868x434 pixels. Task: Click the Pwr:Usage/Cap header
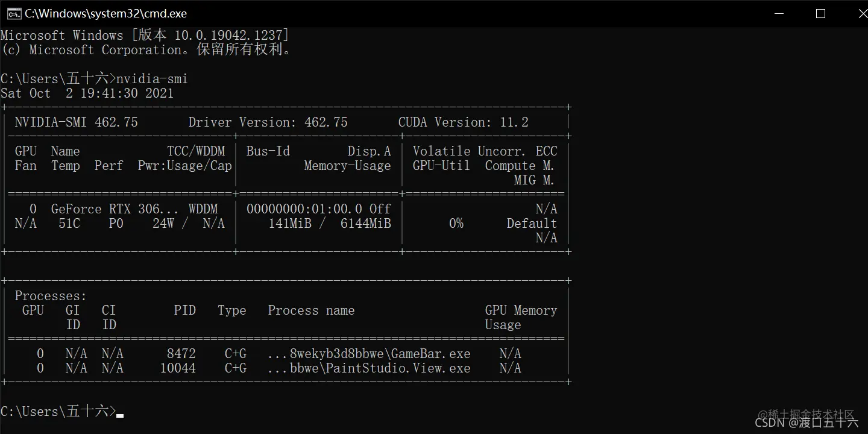(x=185, y=166)
